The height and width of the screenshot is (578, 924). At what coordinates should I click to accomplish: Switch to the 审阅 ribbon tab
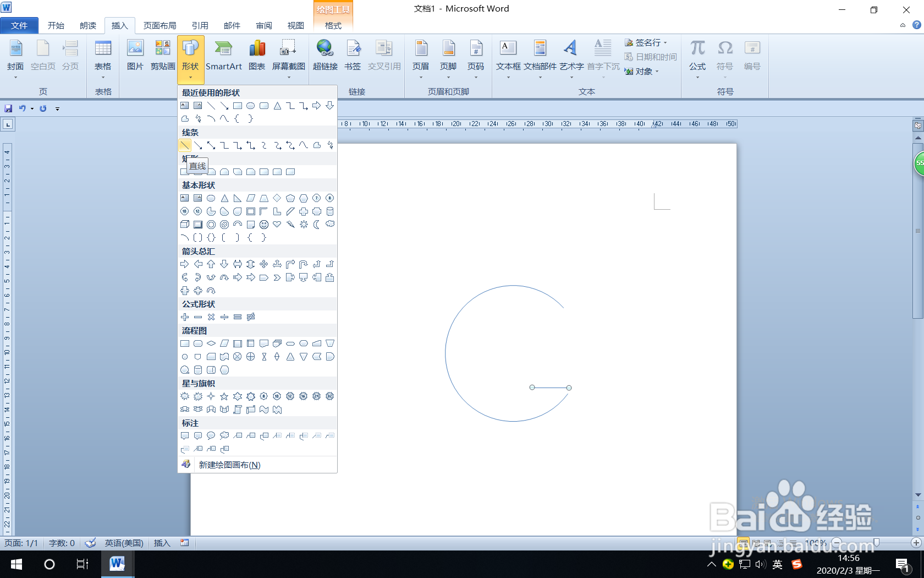point(263,25)
